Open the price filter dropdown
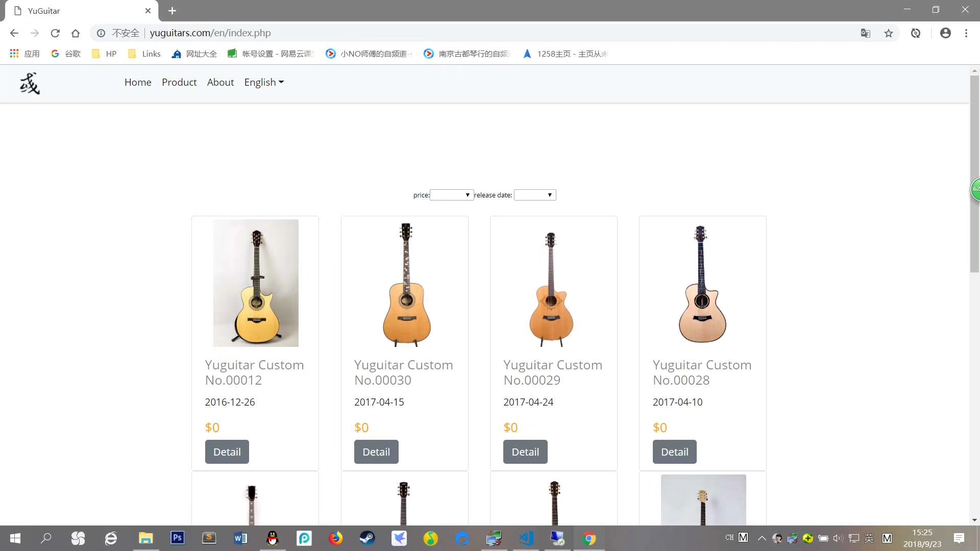 (452, 195)
